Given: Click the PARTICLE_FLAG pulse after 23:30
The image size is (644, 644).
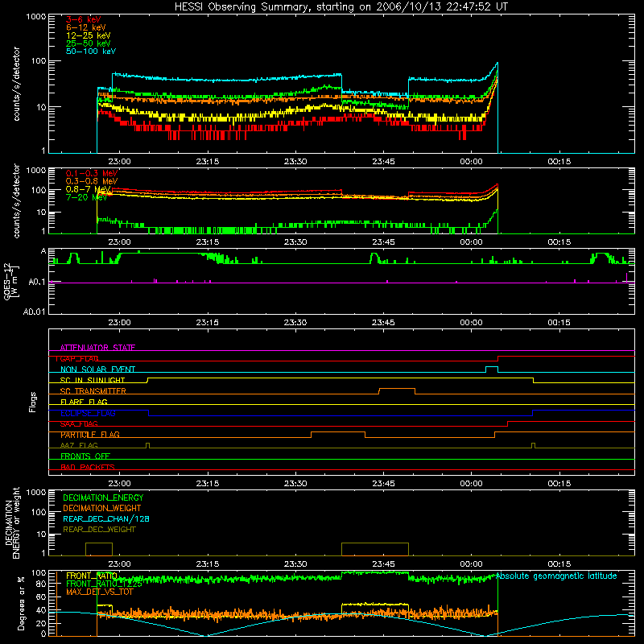Looking at the screenshot, I should click(x=338, y=432).
